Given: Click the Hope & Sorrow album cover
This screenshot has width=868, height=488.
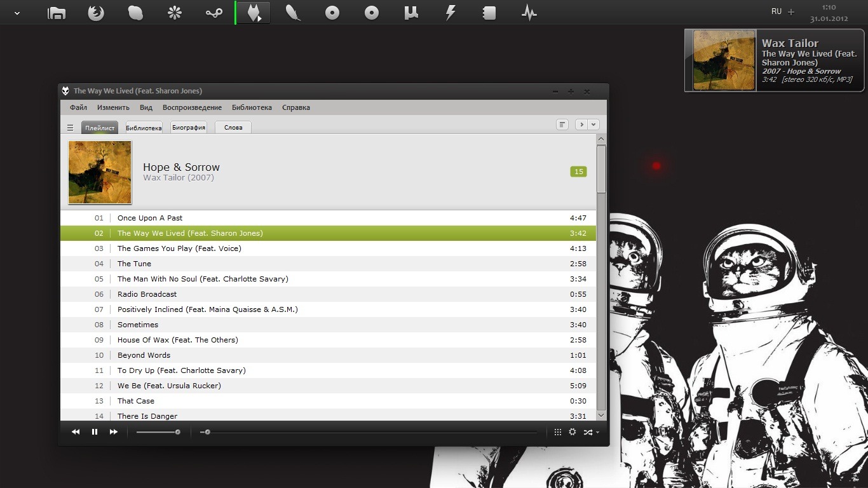Looking at the screenshot, I should (x=100, y=172).
